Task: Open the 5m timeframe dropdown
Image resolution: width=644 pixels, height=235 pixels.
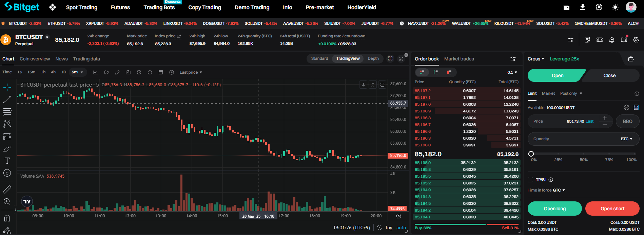Action: (78, 72)
